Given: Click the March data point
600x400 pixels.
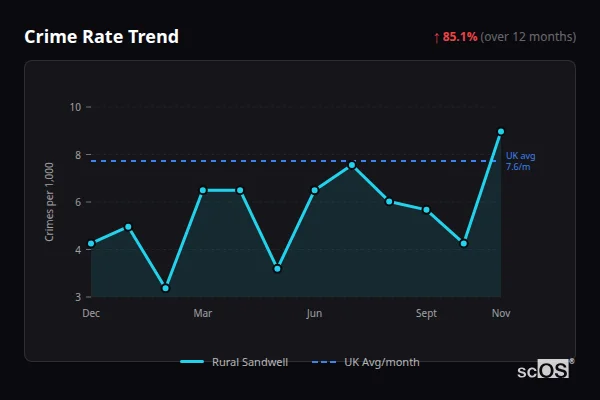Looking at the screenshot, I should (x=203, y=190).
